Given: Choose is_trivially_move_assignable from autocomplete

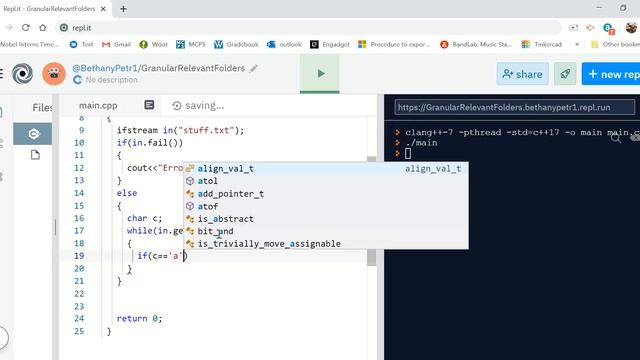Looking at the screenshot, I should [x=326, y=244].
